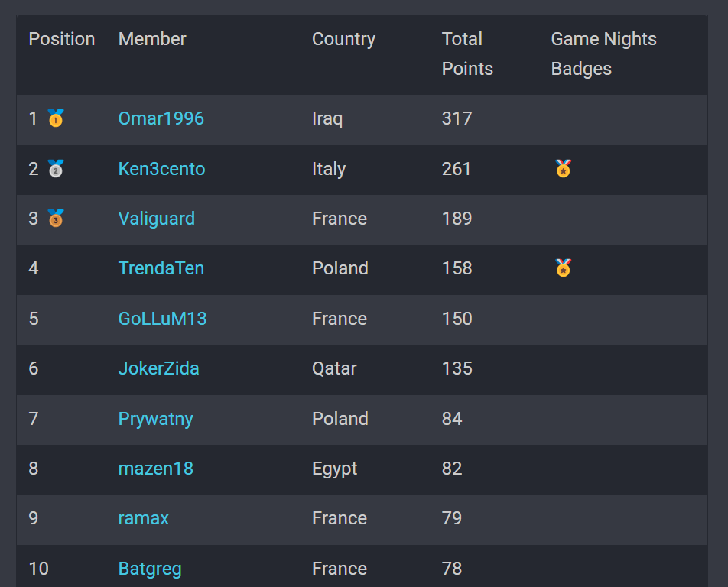The image size is (728, 587).
Task: Click the Game Nights Badges column header
Action: (x=603, y=54)
